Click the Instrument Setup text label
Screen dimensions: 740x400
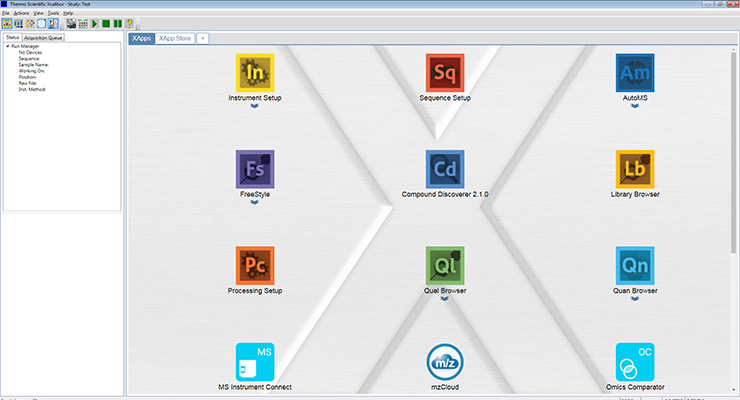pos(255,98)
